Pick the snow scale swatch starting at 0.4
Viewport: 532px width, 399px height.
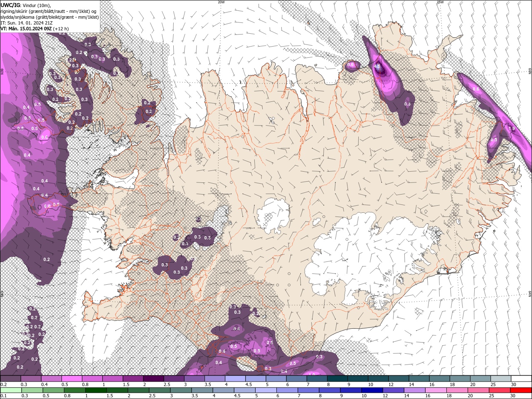[52, 379]
